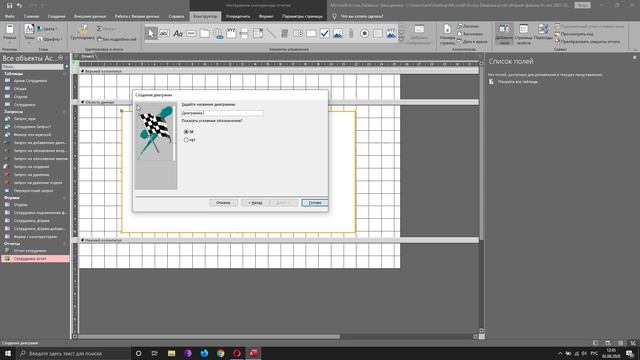
Task: Click the Grouping (Группировка) ribbon button
Action: tap(82, 33)
